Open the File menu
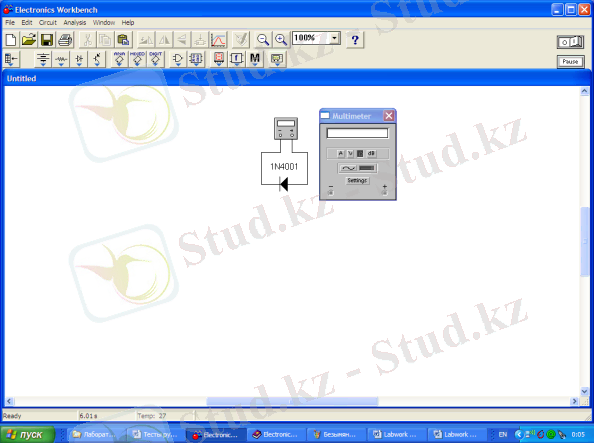Screen dimensions: 594x443 tap(10, 22)
